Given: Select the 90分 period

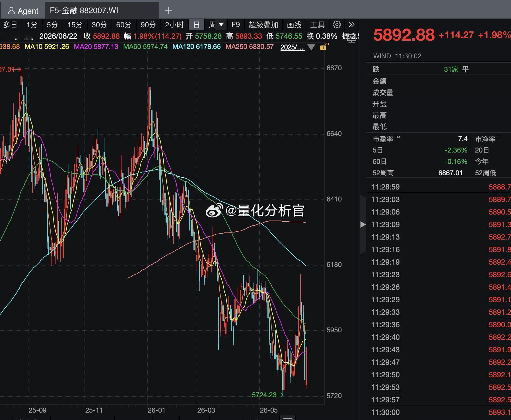Looking at the screenshot, I should [148, 25].
